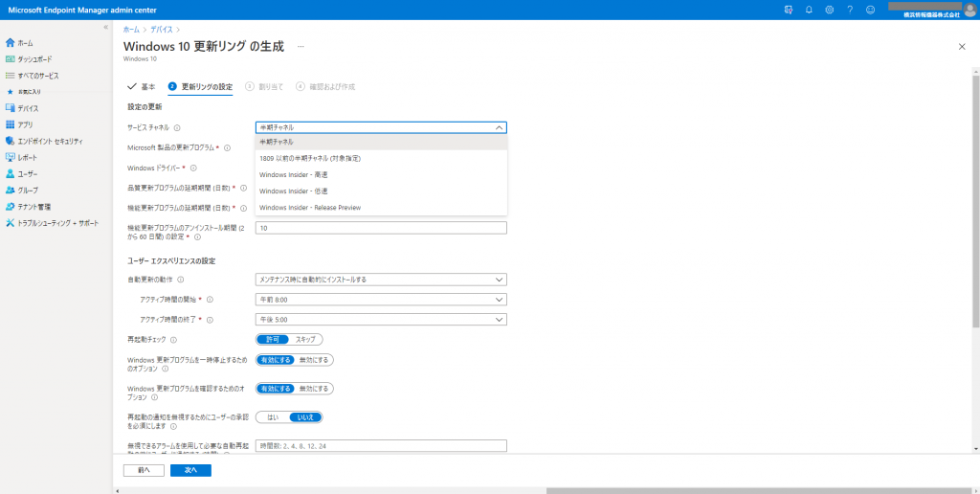980x494 pixels.
Task: Select Windows Insider - 高速 option
Action: [381, 174]
